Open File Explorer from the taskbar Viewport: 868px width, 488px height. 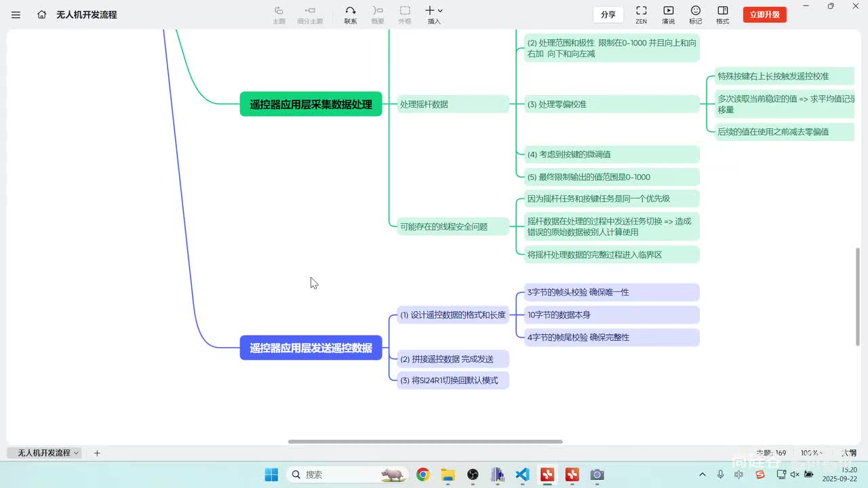click(448, 474)
